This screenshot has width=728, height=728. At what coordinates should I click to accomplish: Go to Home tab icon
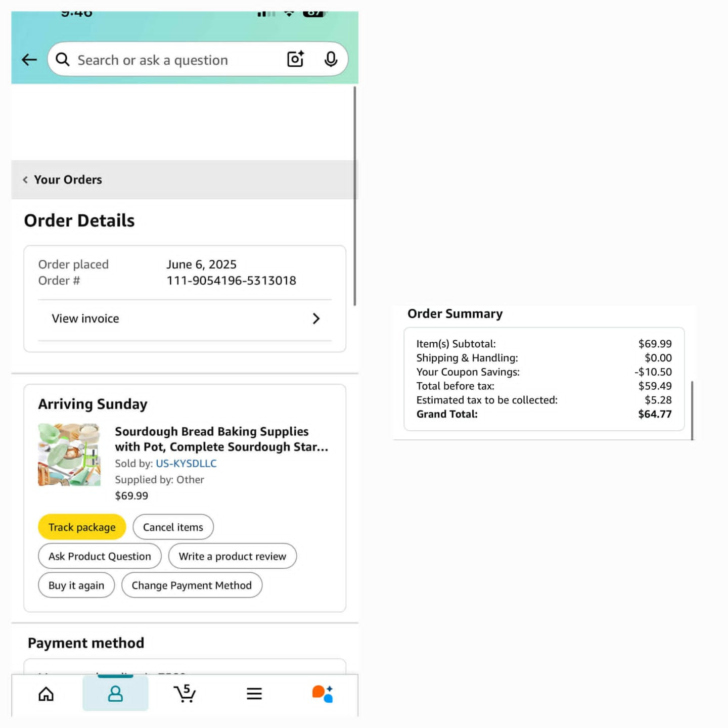click(46, 694)
